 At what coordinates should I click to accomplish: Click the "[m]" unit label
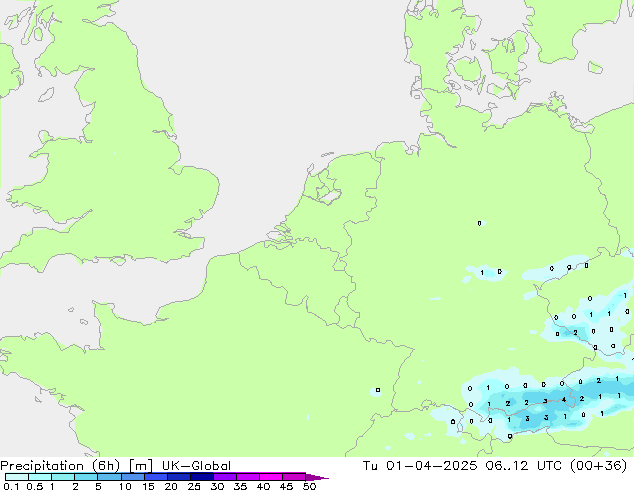tap(140, 466)
